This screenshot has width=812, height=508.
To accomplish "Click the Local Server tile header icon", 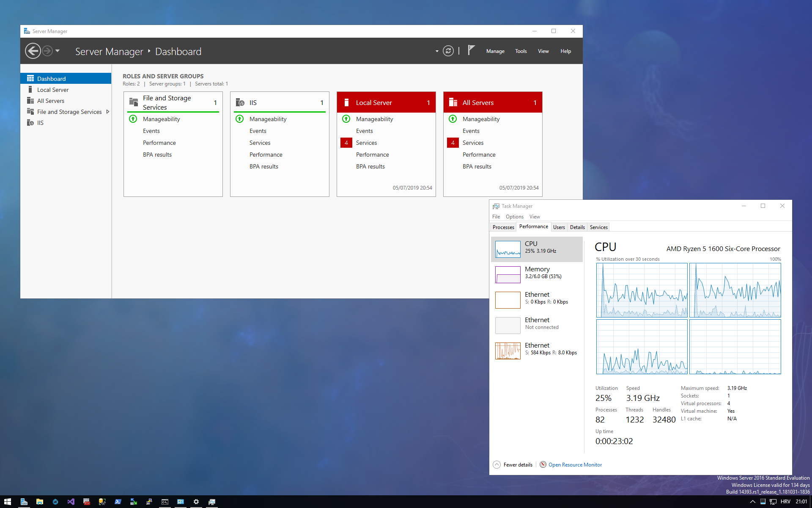I will tap(346, 102).
